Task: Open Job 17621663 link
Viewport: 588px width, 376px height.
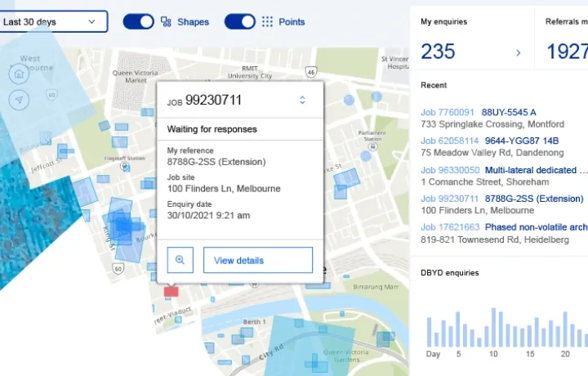Action: coord(449,227)
